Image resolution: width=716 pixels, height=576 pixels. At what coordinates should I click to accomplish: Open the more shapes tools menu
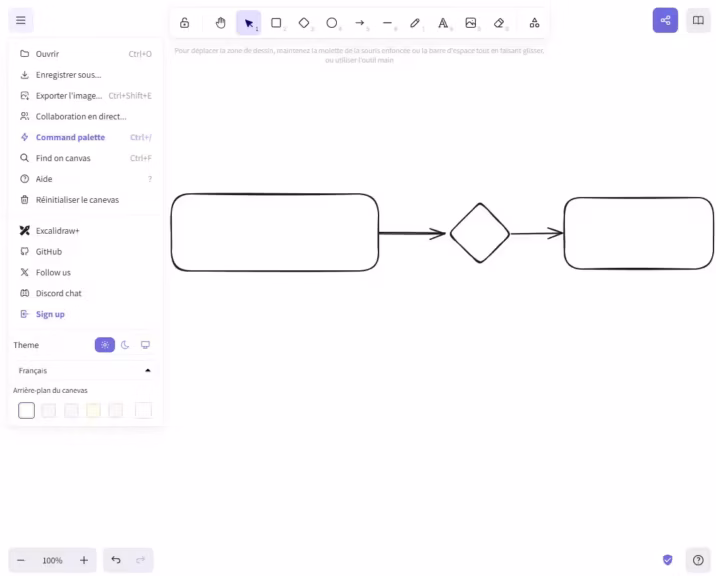point(534,22)
